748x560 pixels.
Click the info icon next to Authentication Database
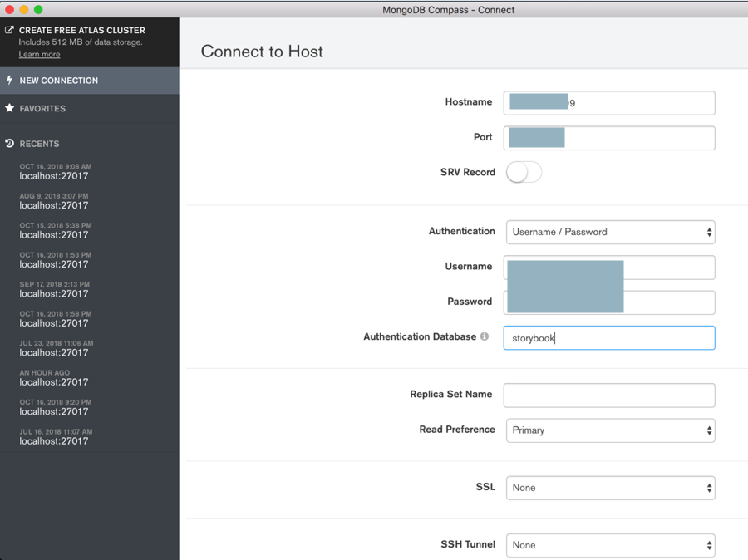coord(485,336)
